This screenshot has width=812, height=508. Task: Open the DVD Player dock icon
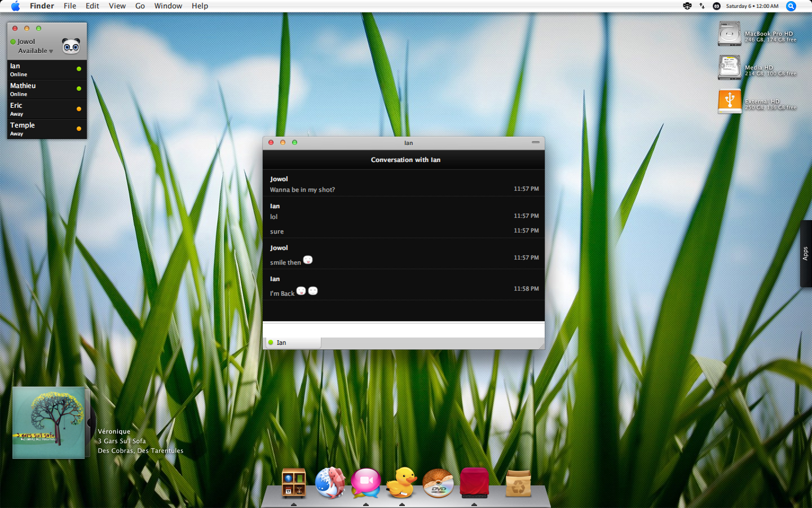pyautogui.click(x=438, y=484)
